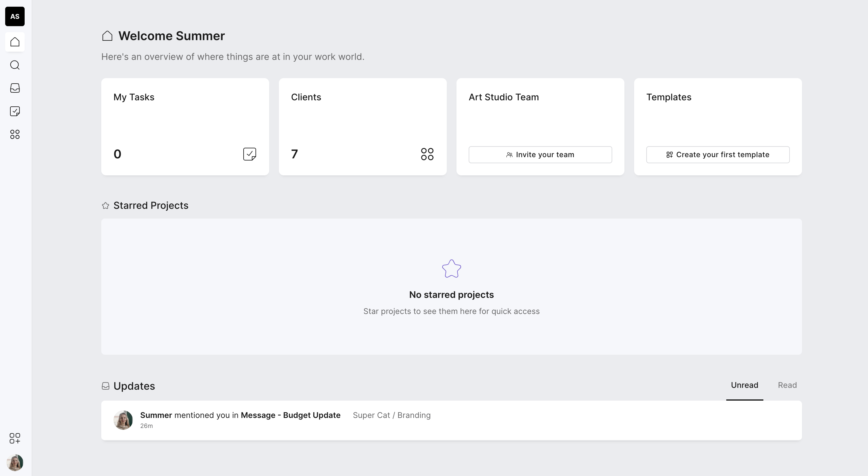Click the add-new icon at sidebar bottom
Image resolution: width=868 pixels, height=476 pixels.
pyautogui.click(x=15, y=438)
